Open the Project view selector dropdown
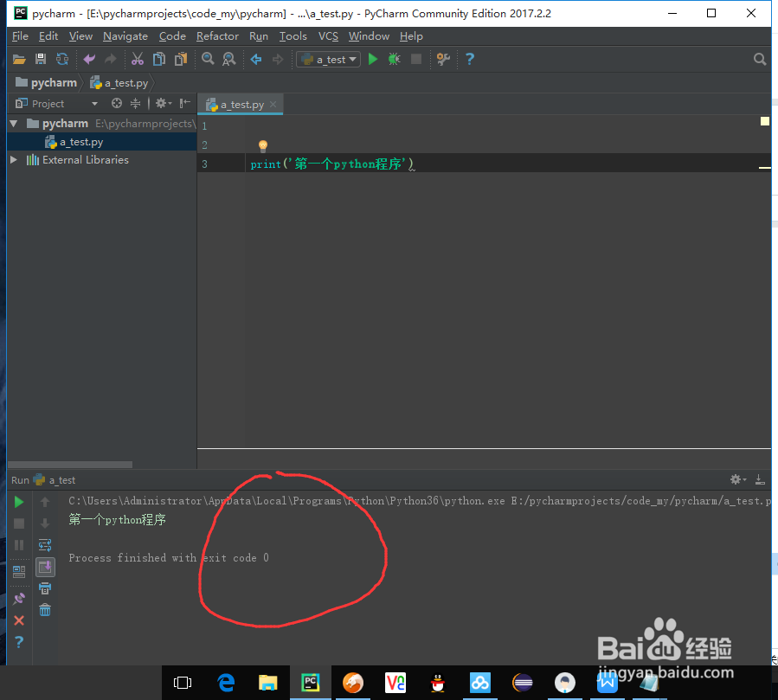This screenshot has height=700, width=778. click(x=56, y=103)
